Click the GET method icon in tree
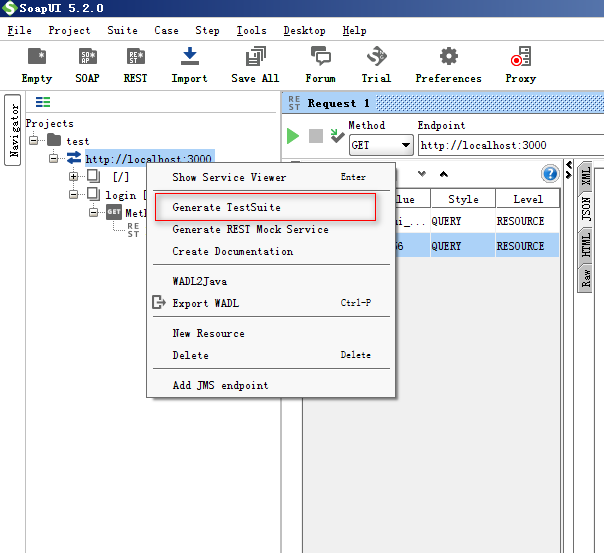The height and width of the screenshot is (553, 604). click(x=114, y=212)
